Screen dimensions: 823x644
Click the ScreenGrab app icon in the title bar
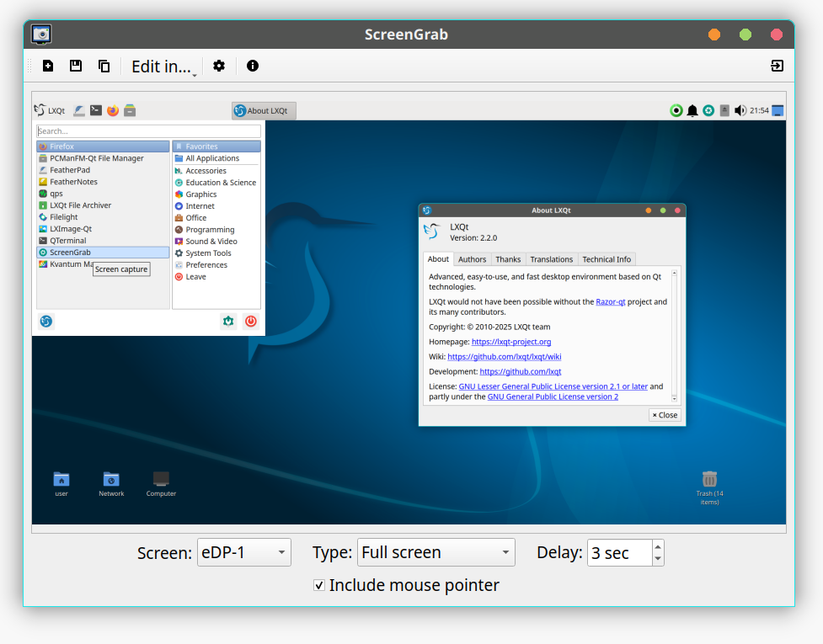pyautogui.click(x=41, y=35)
